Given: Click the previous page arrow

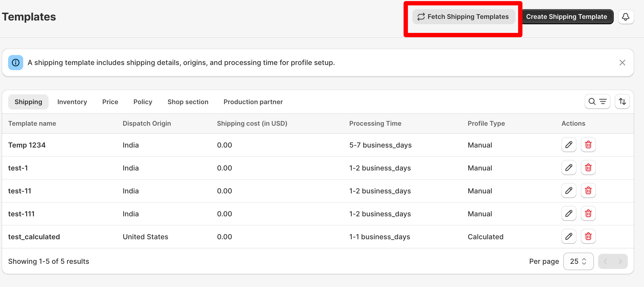Looking at the screenshot, I should 606,261.
